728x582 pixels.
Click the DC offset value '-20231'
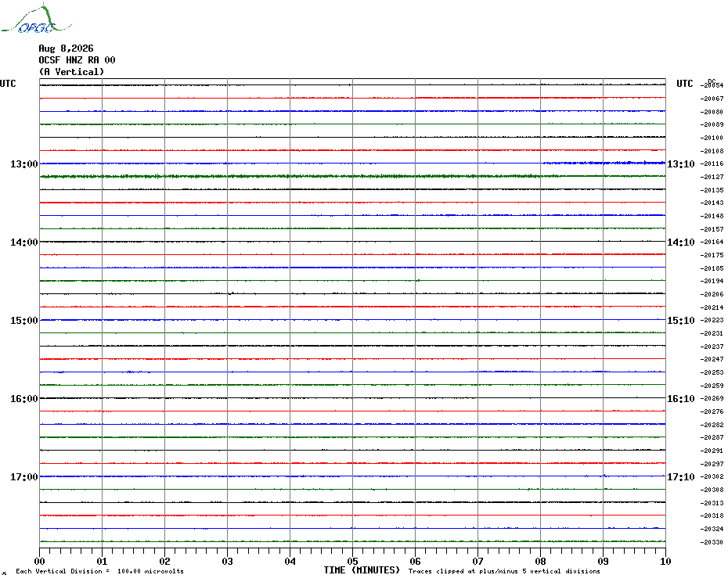(712, 333)
